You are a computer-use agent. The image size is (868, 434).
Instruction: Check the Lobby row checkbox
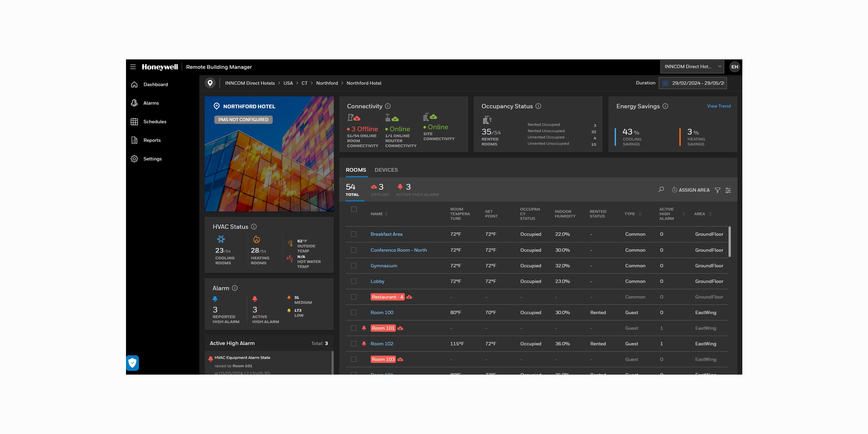[354, 281]
